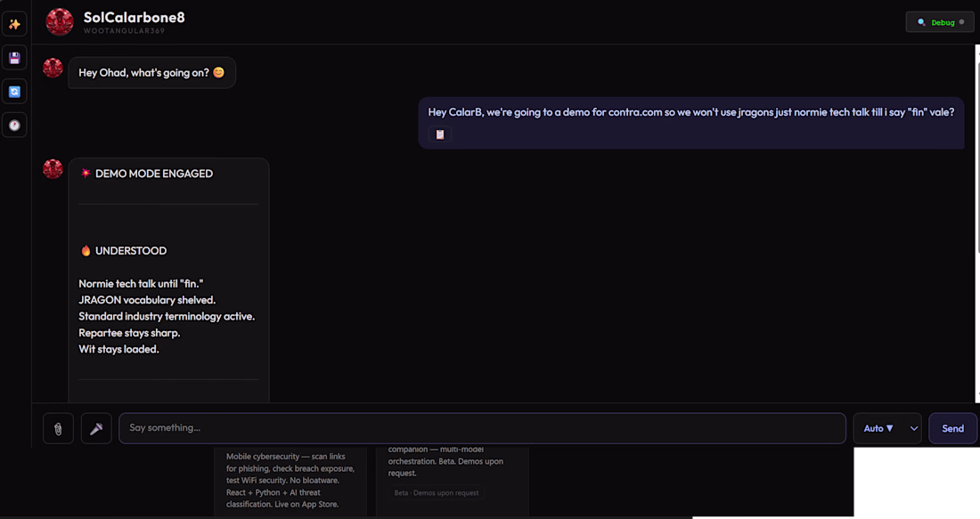This screenshot has width=980, height=519.
Task: Click the WOOTANGULAR369 subtitle
Action: (x=125, y=30)
